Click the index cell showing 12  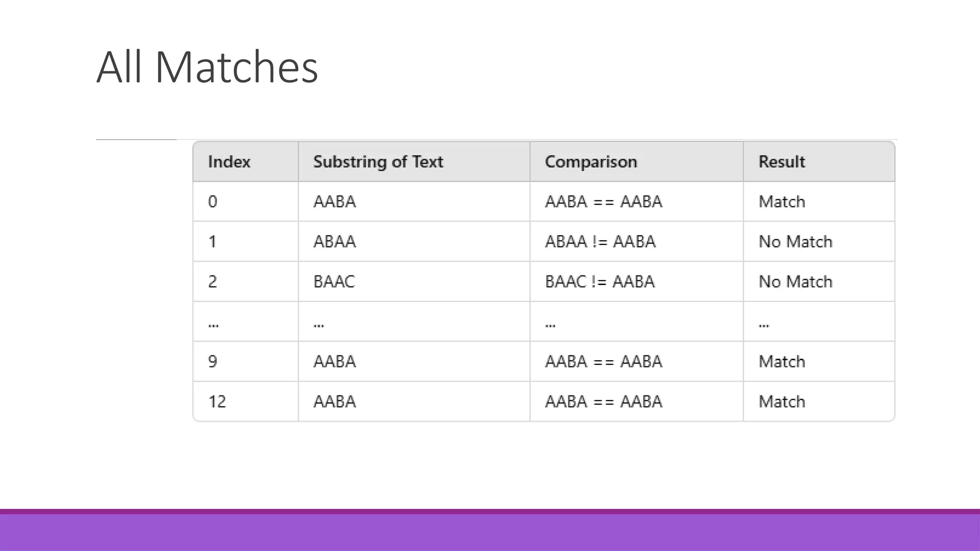217,401
